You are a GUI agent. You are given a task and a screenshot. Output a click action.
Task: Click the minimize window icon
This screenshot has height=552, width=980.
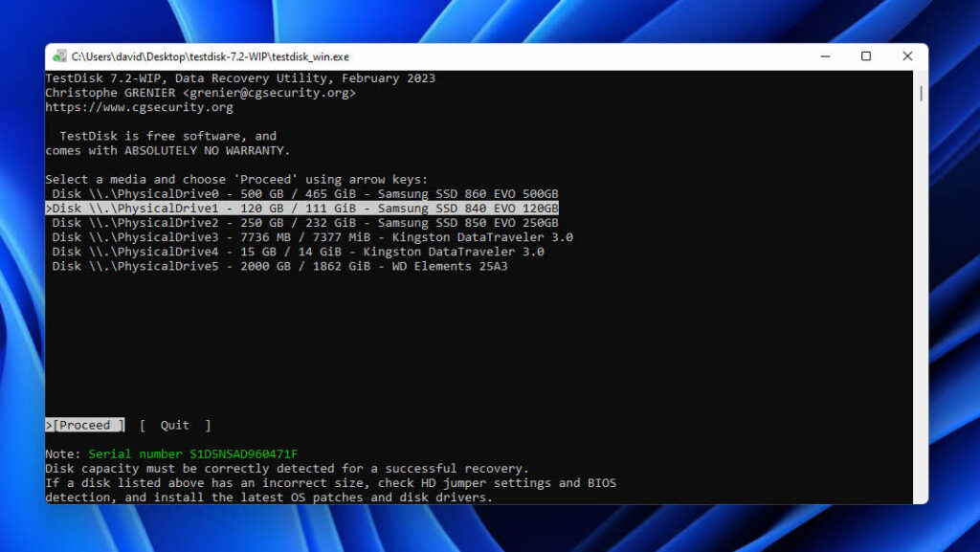pos(824,56)
